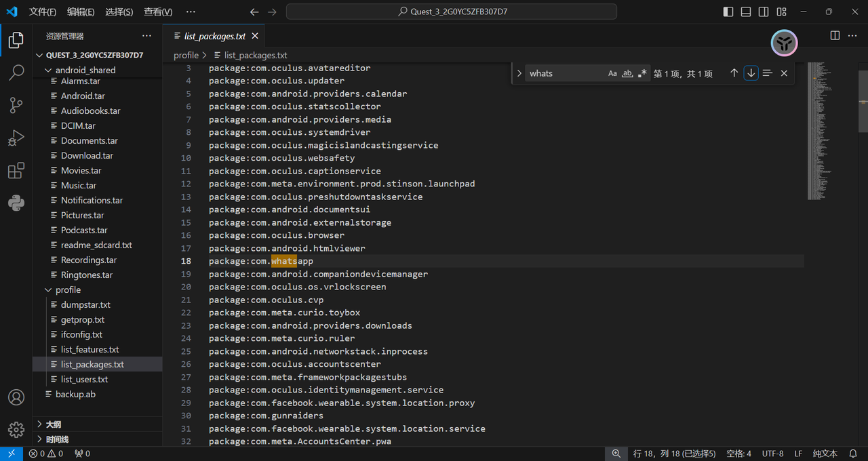
Task: Click the remote window status bar button
Action: (x=12, y=454)
